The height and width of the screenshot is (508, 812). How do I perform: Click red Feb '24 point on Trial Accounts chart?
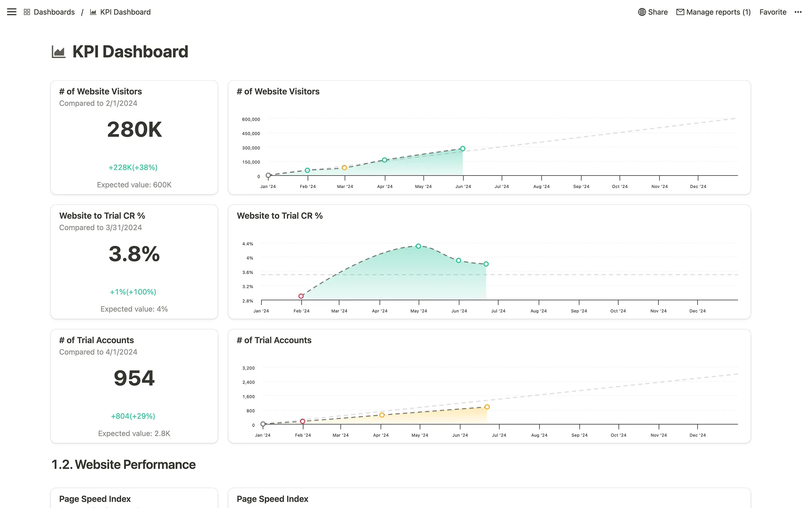(x=302, y=421)
